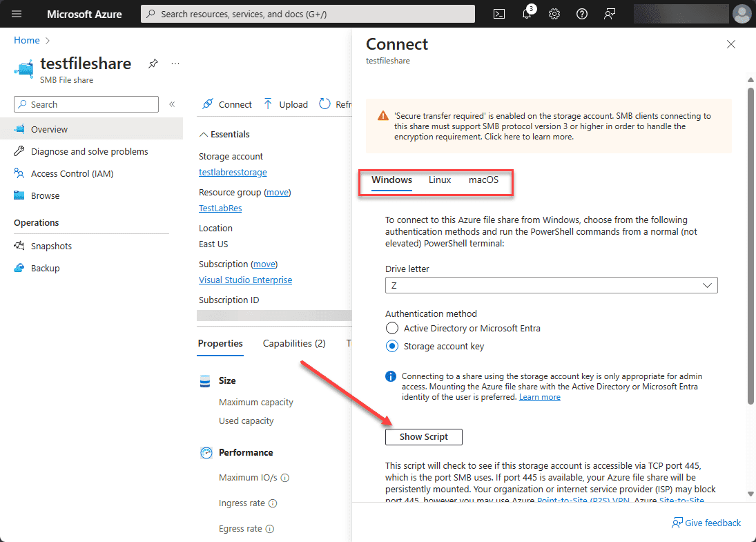Click the Show Script button

click(424, 437)
